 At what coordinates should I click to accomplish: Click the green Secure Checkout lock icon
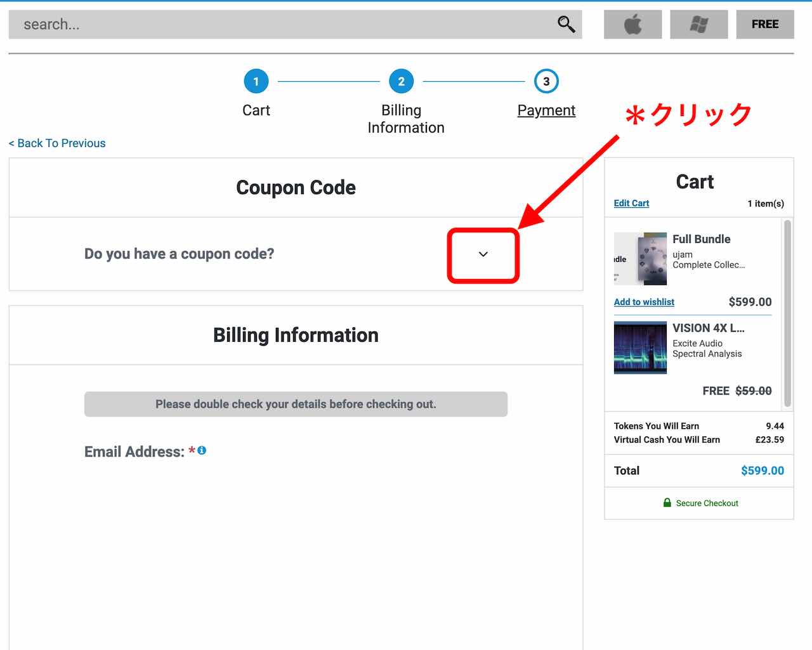tap(667, 503)
